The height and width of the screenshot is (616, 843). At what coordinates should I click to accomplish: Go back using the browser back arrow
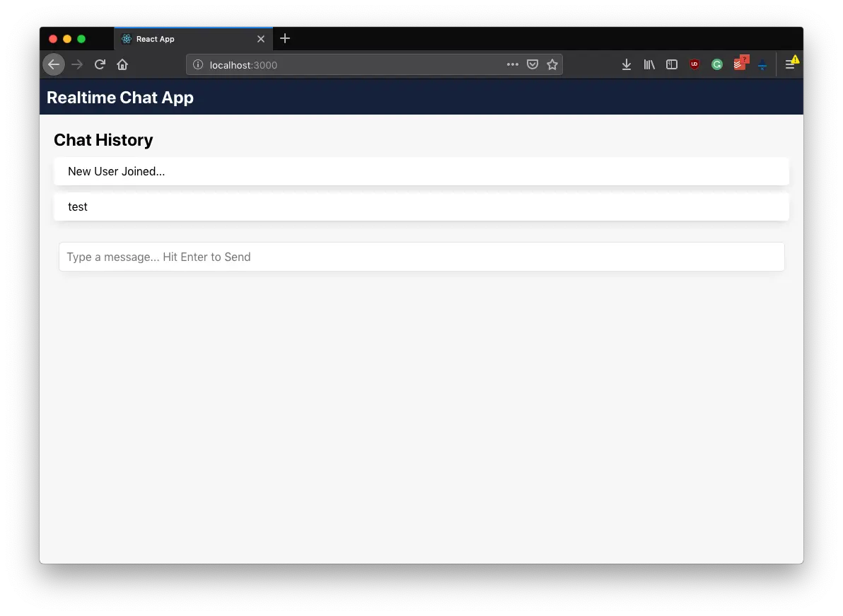(x=54, y=64)
